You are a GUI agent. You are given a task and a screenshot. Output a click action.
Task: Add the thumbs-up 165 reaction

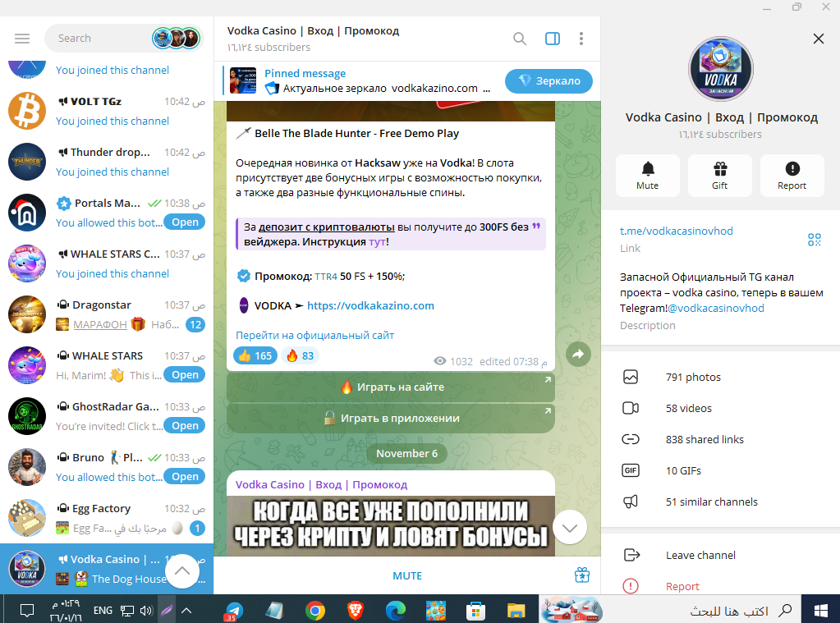click(255, 355)
